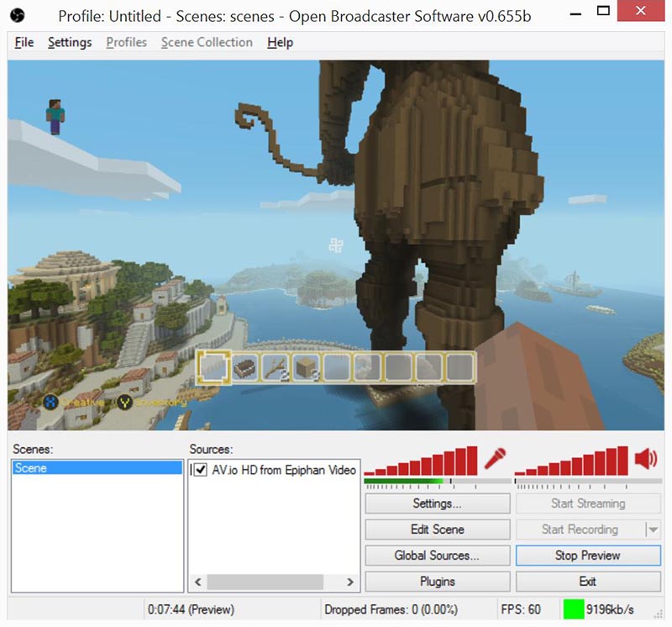This screenshot has height=627, width=672.
Task: Toggle AV.io HD source visibility checkbox
Action: pyautogui.click(x=201, y=470)
